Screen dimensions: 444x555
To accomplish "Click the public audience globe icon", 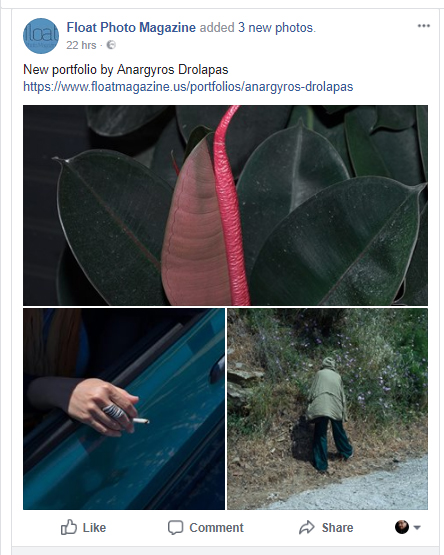I will (x=111, y=45).
